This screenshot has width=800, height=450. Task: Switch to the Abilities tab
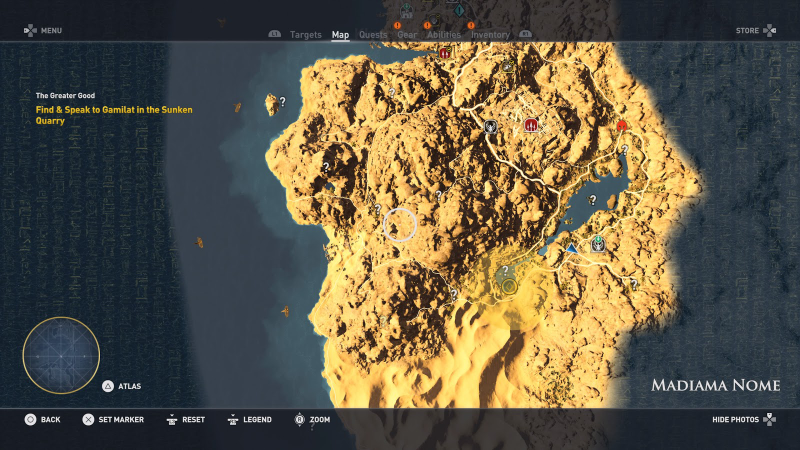444,35
